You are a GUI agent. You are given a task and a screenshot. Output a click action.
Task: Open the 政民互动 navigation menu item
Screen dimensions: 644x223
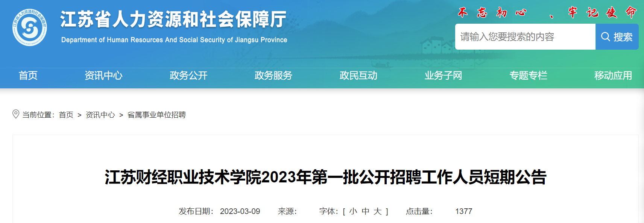tap(358, 76)
